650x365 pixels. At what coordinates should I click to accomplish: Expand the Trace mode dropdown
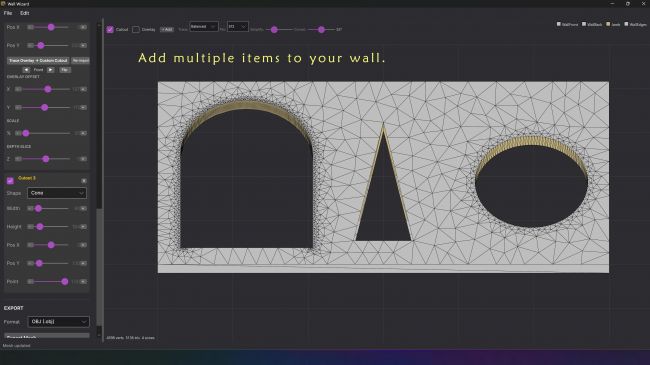pyautogui.click(x=204, y=27)
